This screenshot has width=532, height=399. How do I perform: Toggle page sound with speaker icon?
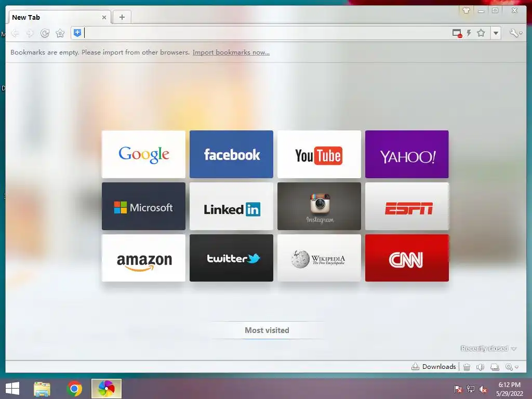[480, 367]
